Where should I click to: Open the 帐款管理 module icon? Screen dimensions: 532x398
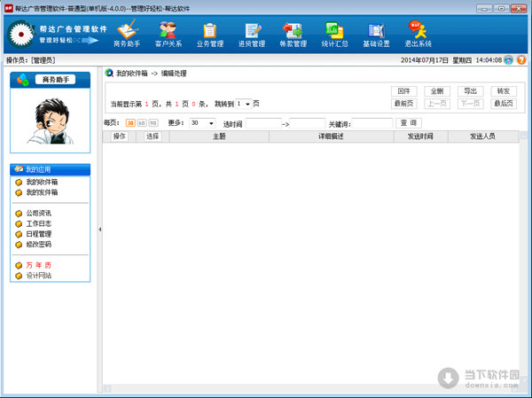pyautogui.click(x=293, y=34)
